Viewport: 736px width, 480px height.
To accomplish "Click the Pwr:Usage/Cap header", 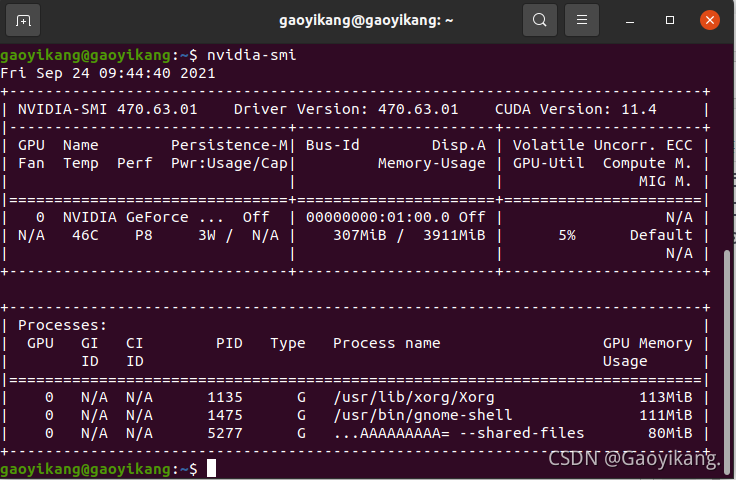I will pyautogui.click(x=230, y=163).
